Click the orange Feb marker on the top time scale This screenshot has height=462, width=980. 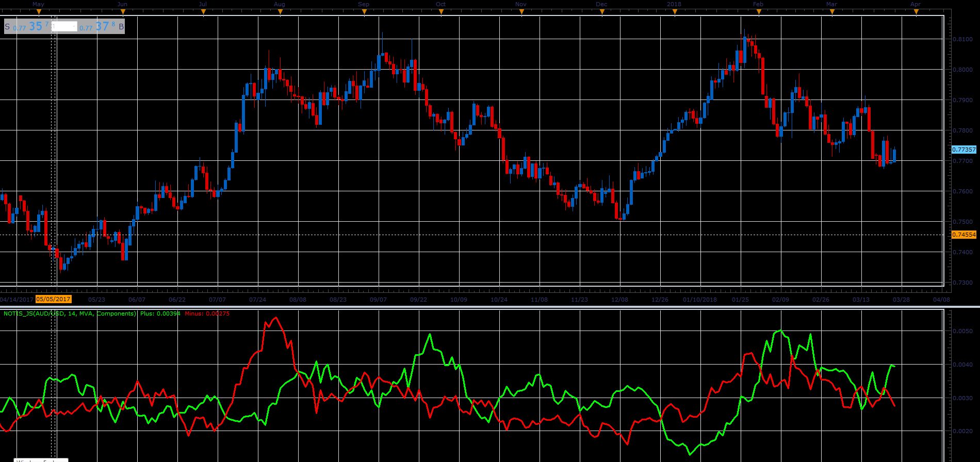[759, 11]
